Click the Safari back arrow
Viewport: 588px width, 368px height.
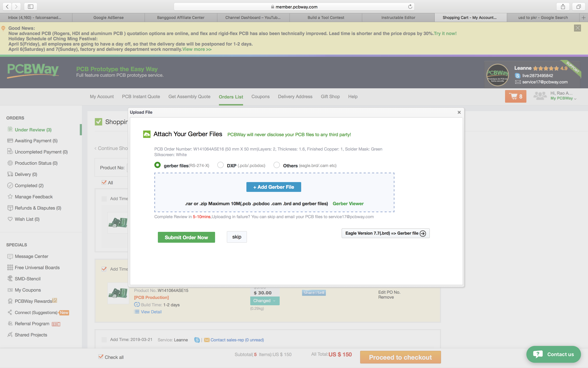[x=7, y=7]
